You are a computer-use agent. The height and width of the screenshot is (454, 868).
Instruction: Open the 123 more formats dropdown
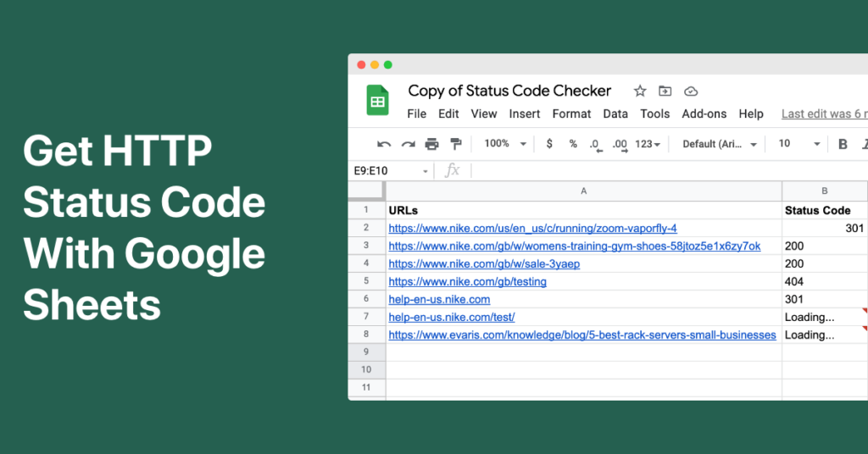coord(648,144)
